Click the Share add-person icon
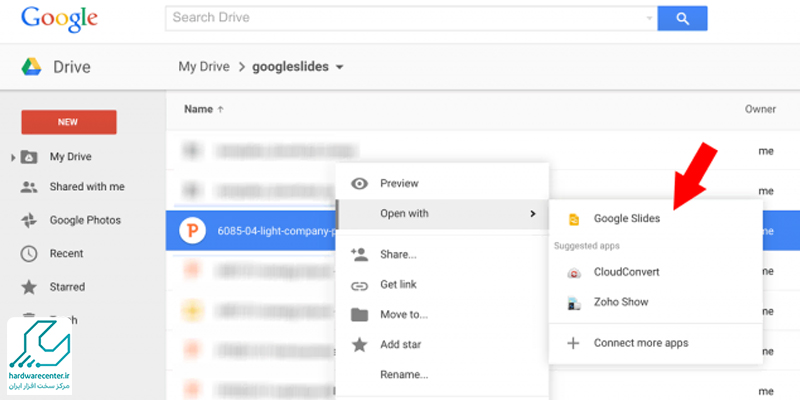The height and width of the screenshot is (400, 800). 360,254
